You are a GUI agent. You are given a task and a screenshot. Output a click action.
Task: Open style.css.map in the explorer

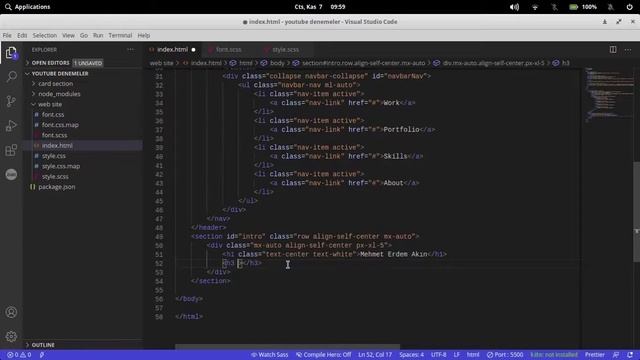(61, 166)
